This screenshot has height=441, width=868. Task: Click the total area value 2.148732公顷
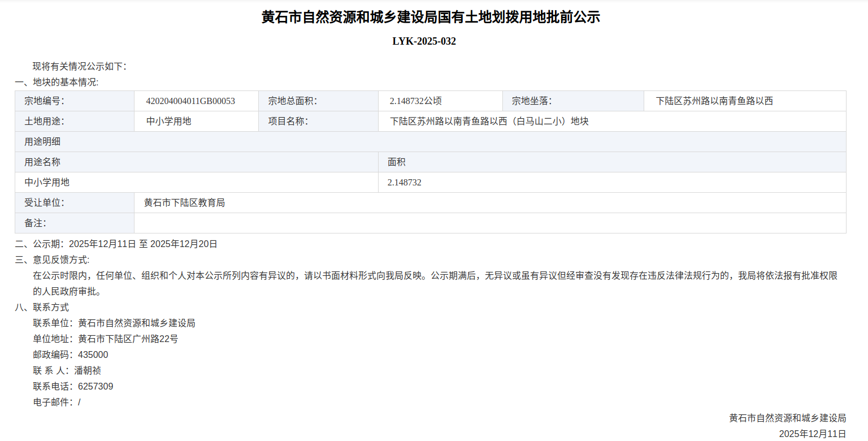(x=415, y=101)
